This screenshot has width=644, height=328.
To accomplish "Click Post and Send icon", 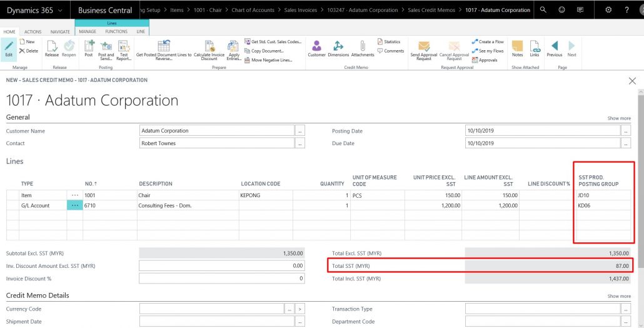I will tap(106, 45).
